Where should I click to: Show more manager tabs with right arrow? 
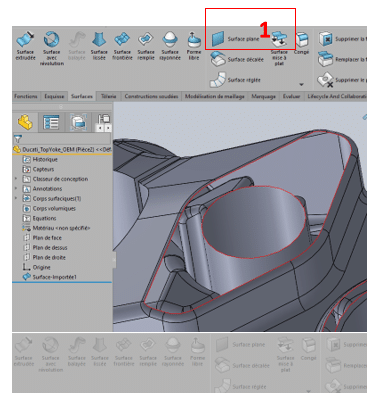[x=107, y=128]
